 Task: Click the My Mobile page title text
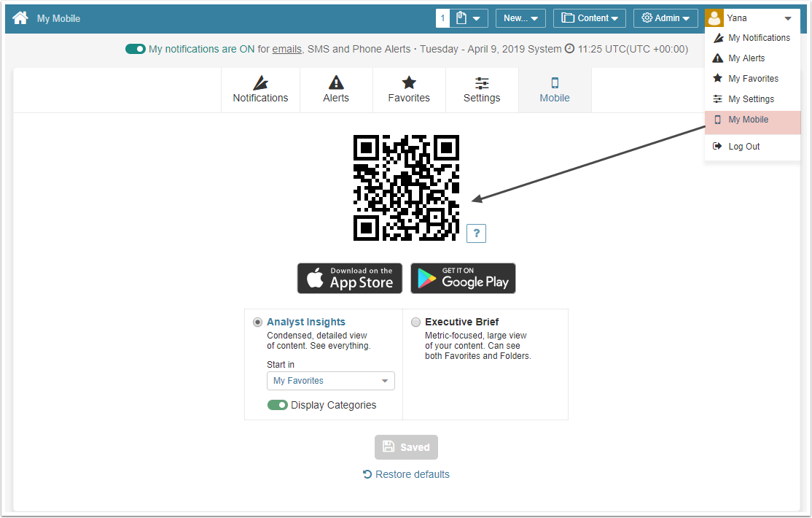click(58, 19)
